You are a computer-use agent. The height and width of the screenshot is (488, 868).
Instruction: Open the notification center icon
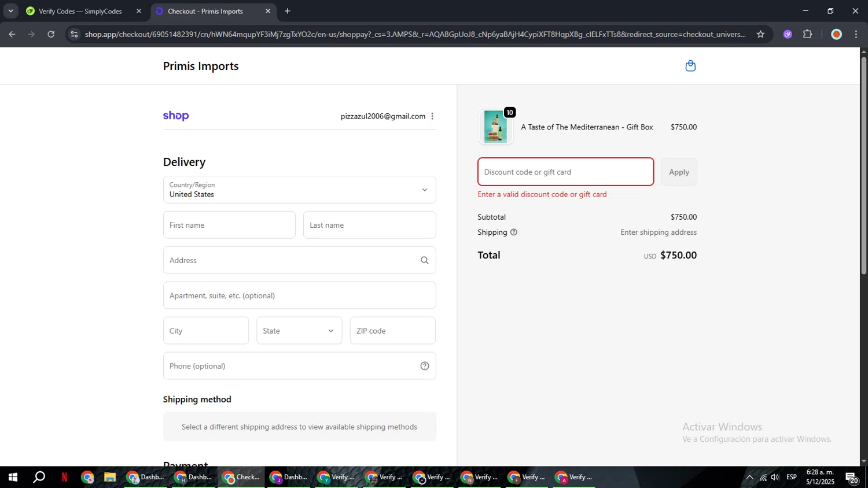[x=852, y=477]
